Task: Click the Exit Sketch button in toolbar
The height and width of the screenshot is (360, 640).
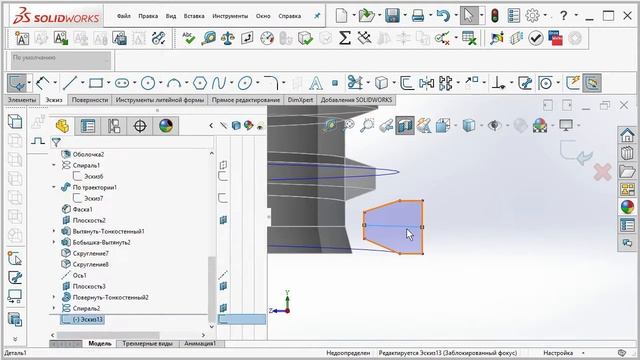Action: tap(17, 83)
